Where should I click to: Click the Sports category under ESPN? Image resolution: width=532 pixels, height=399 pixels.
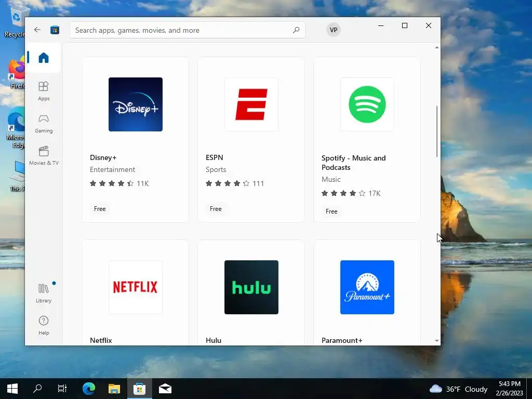click(216, 169)
